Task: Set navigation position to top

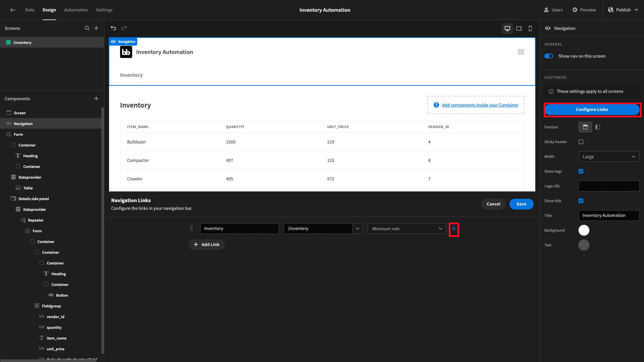Action: click(x=585, y=127)
